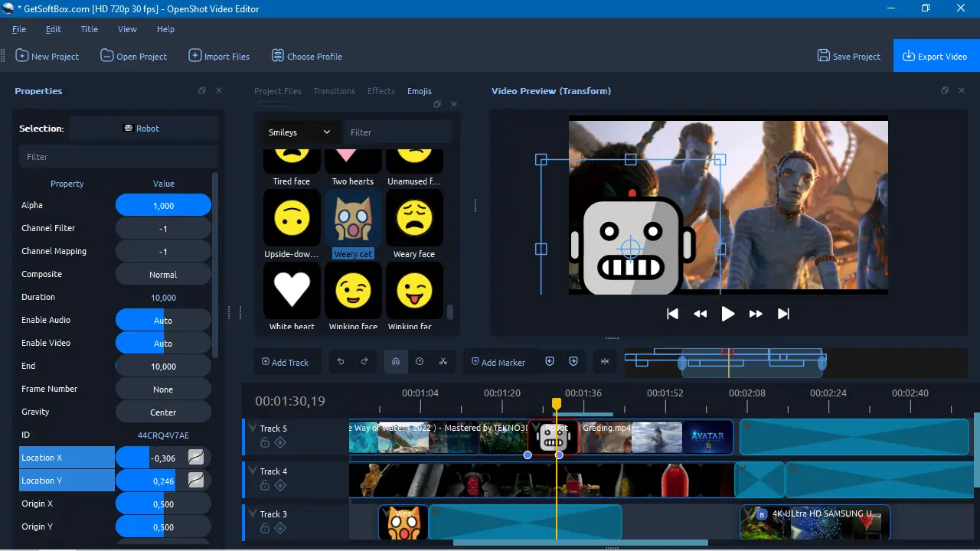Viewport: 980px width, 551px height.
Task: Add a marker to the timeline
Action: (498, 362)
